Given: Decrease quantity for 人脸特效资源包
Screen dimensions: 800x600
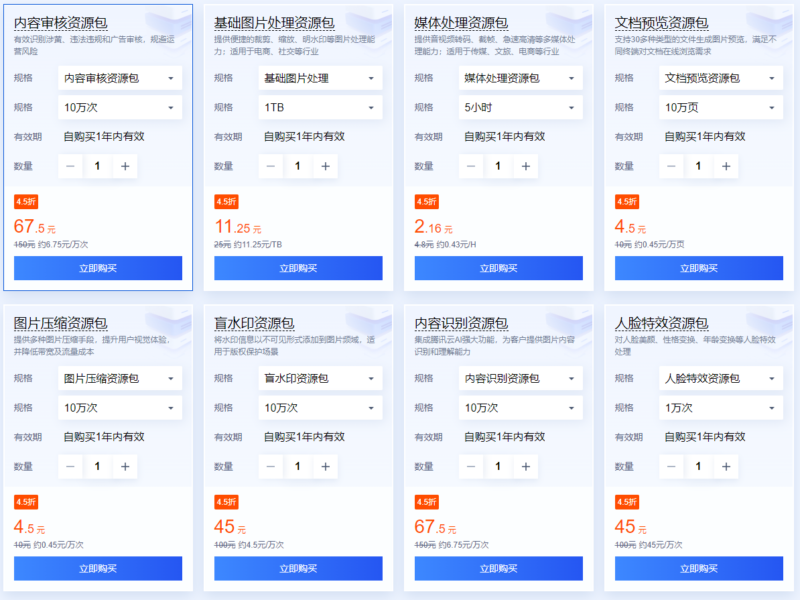Looking at the screenshot, I should point(672,466).
